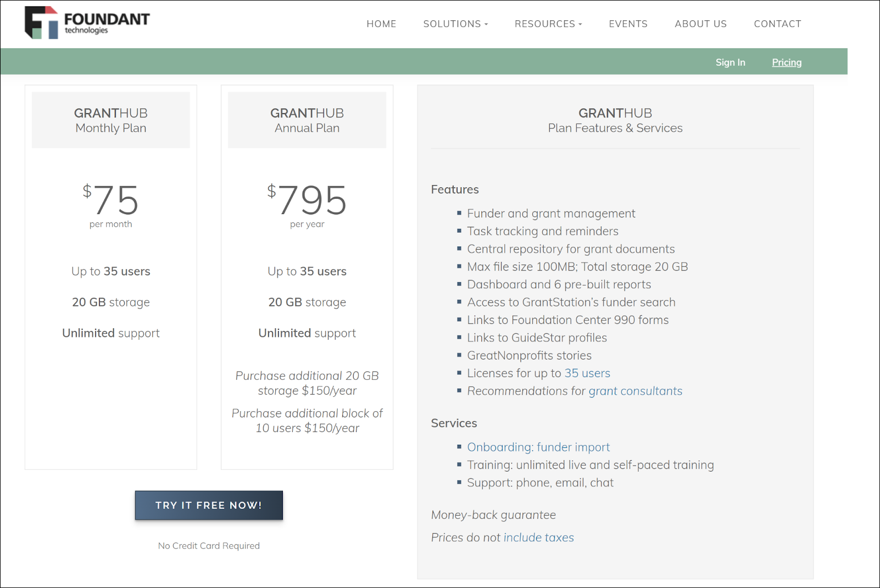Screen dimensions: 880x588
Task: Click '20 GB storage' in Annual Plan card
Action: (307, 303)
